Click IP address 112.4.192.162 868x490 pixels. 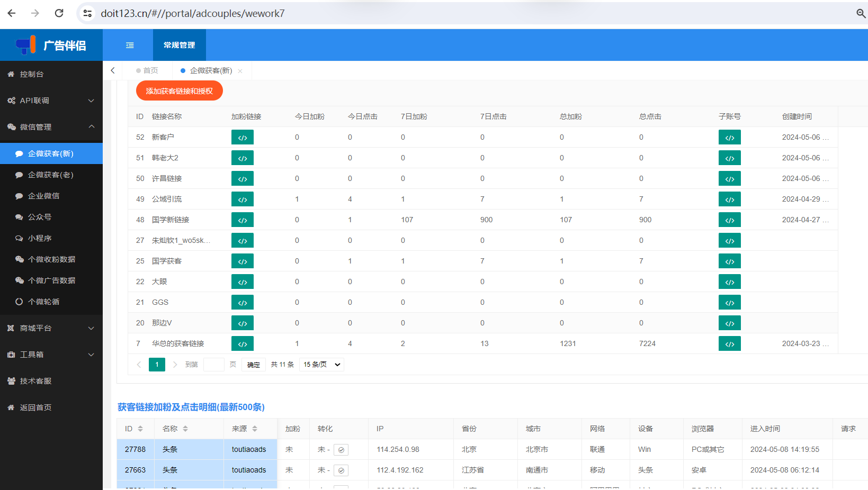click(x=400, y=470)
